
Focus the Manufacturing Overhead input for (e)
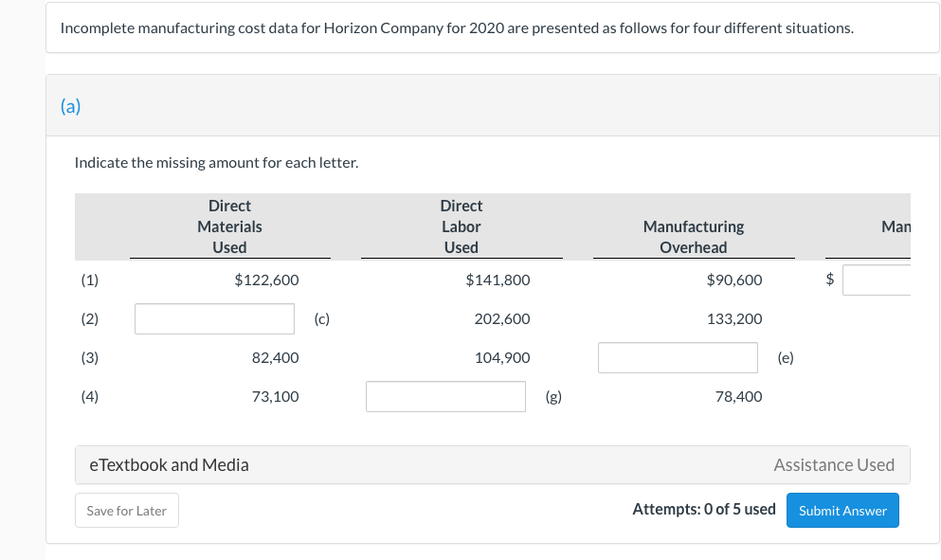pyautogui.click(x=678, y=358)
